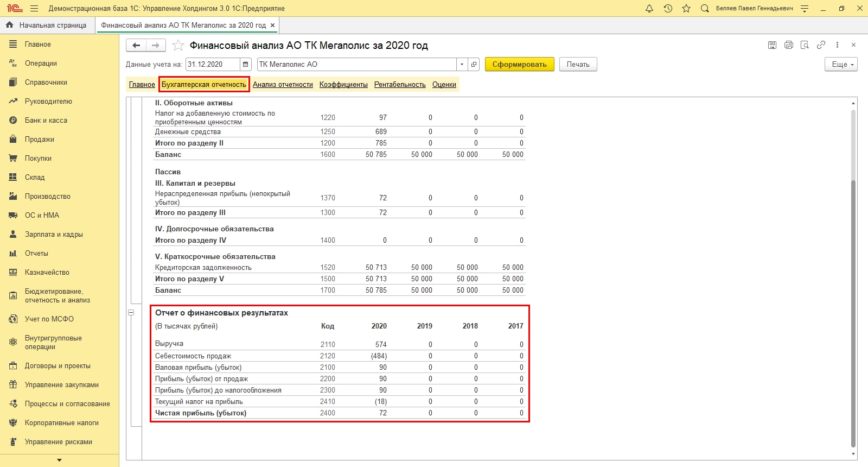
Task: Collapse the Отчет о финансовых результатах group
Action: point(131,313)
